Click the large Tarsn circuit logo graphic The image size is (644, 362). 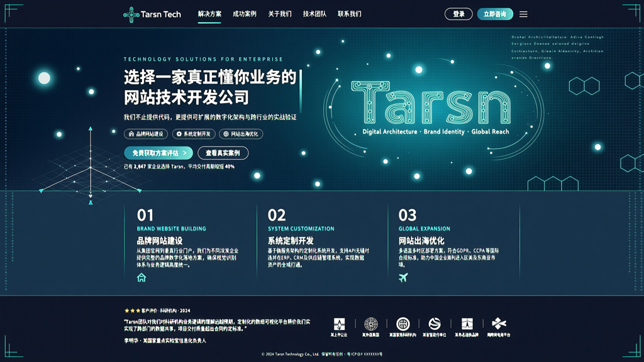coord(431,102)
